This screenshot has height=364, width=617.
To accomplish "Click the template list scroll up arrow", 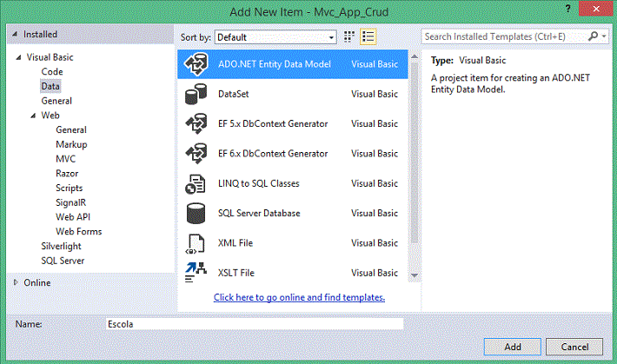I will click(415, 56).
